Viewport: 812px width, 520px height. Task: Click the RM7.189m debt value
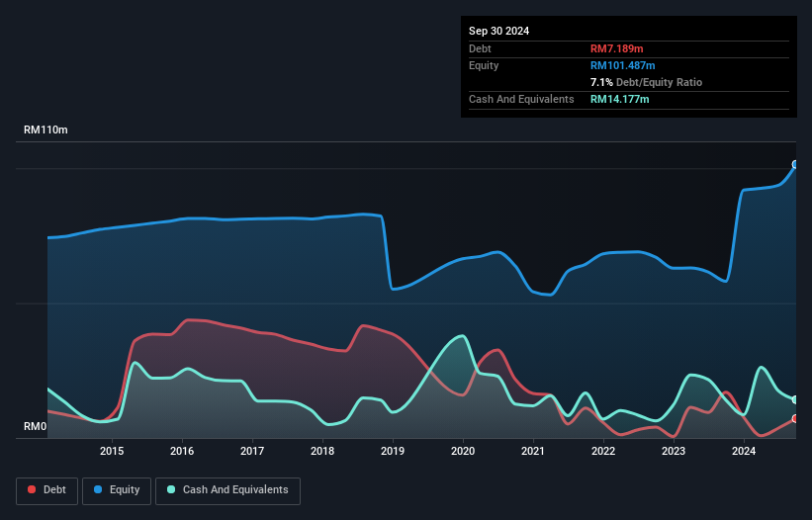pos(617,48)
